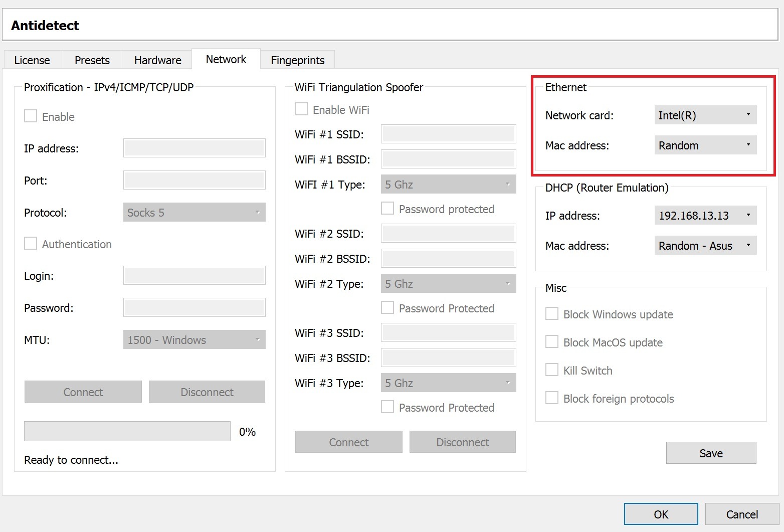Toggle Password Protected under WiFi #3 Type
Viewport: 784px width, 532px height.
click(387, 407)
